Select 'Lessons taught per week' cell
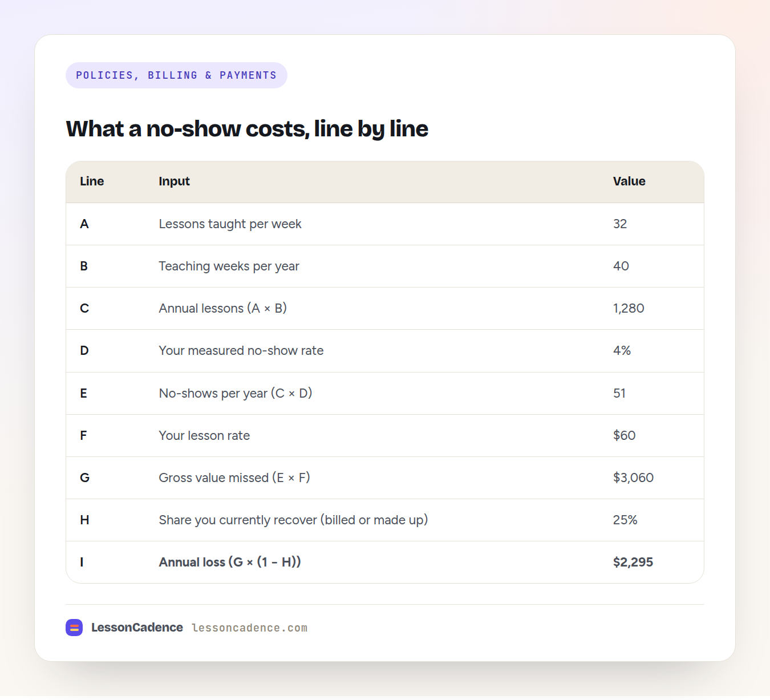Screen dimensions: 770x700 [230, 224]
